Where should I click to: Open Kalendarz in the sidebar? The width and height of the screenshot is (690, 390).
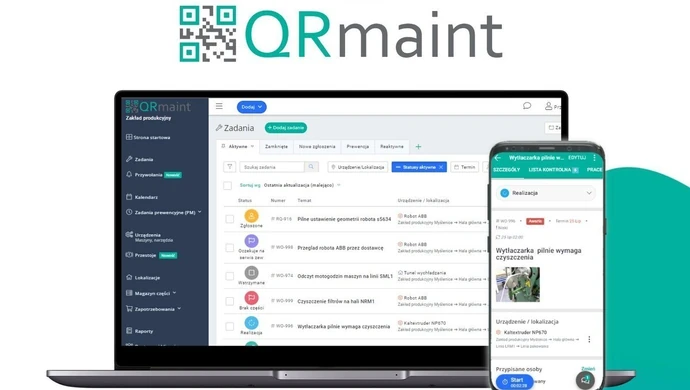tap(142, 197)
